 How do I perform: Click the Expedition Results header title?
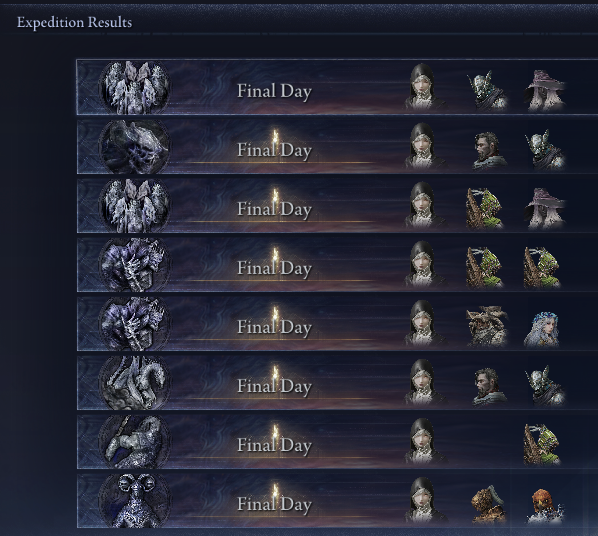[74, 22]
